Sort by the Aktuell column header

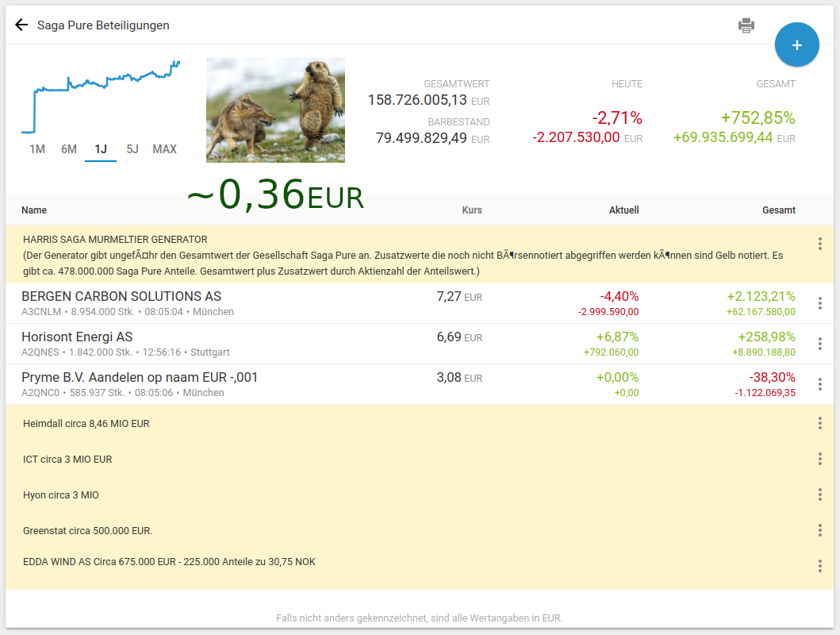click(x=623, y=210)
